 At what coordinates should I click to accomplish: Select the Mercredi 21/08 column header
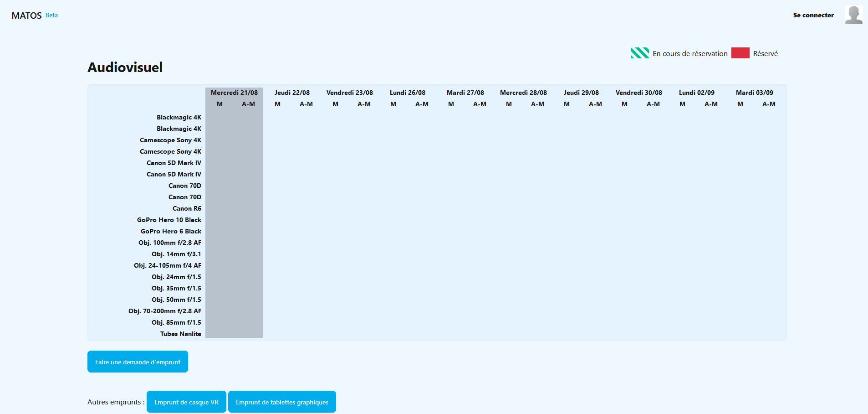(x=234, y=93)
